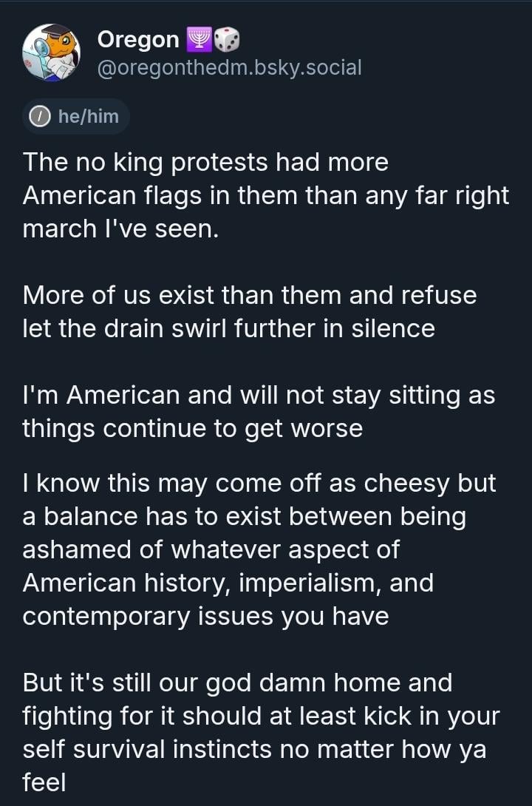Image resolution: width=532 pixels, height=806 pixels.
Task: Click the line "ashamed of whatever aspect of"
Action: coord(211,549)
